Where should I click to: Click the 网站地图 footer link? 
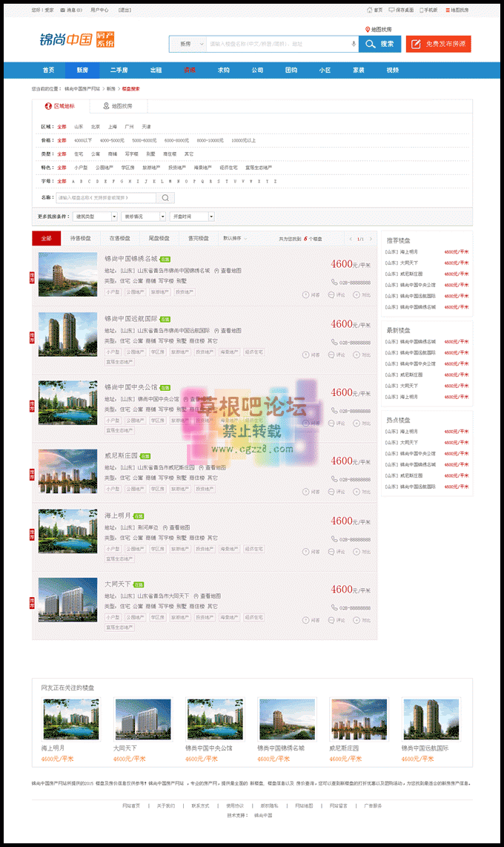pos(304,805)
